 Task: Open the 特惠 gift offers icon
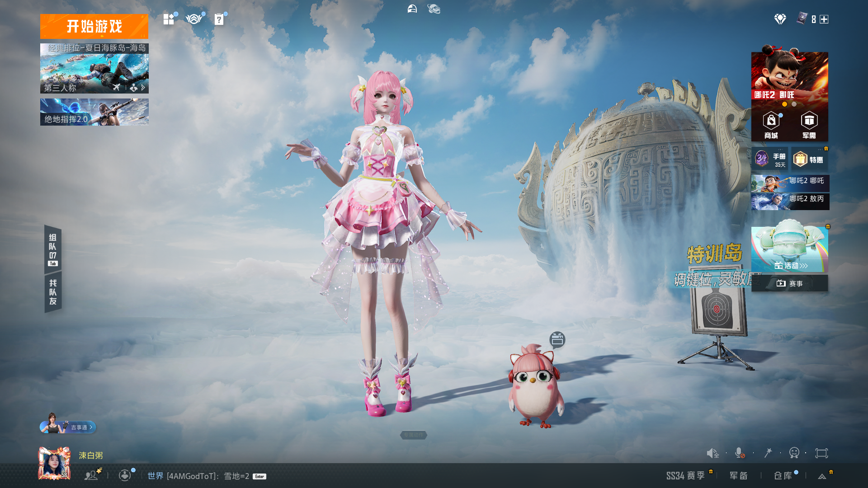pos(809,159)
